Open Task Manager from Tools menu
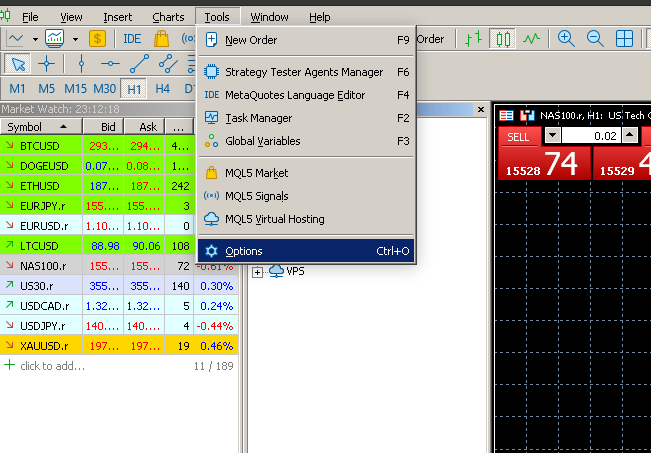The height and width of the screenshot is (453, 651). tap(306, 118)
